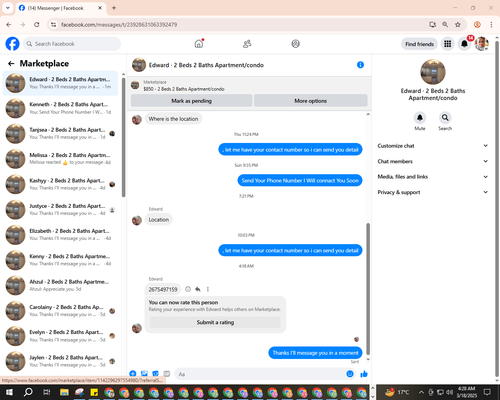Click More options button for listing

311,101
